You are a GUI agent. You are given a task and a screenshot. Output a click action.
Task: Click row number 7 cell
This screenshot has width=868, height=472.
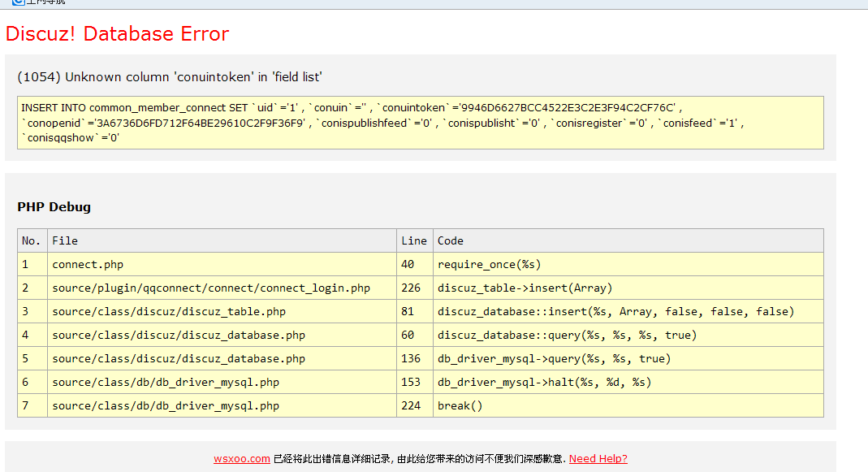32,405
